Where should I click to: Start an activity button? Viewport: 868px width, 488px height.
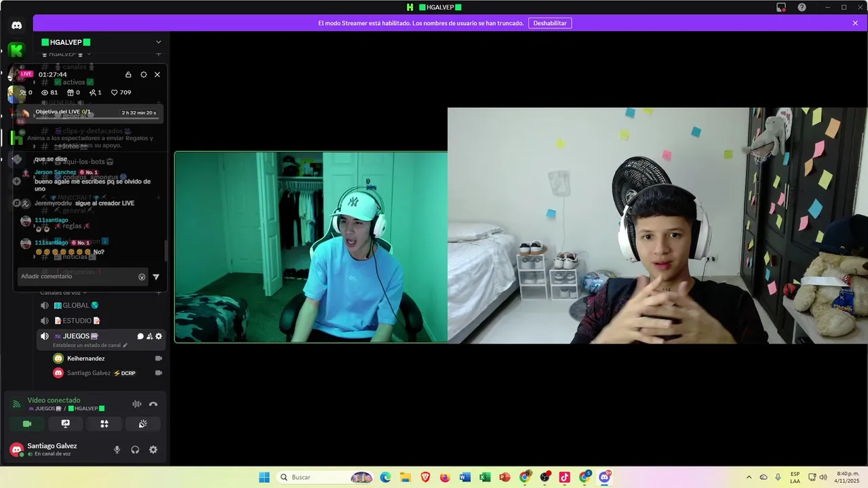coord(104,424)
